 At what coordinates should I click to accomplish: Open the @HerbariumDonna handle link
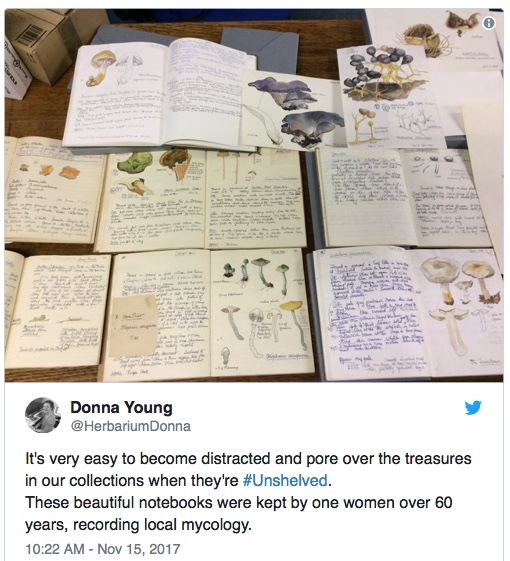[131, 426]
